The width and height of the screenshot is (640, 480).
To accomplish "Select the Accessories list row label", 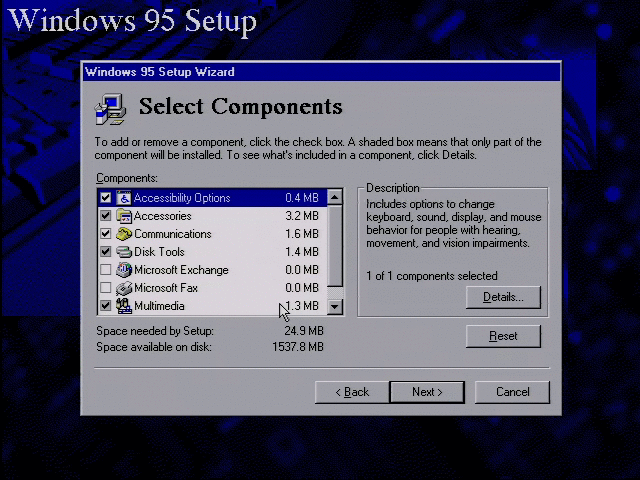I will tap(162, 216).
